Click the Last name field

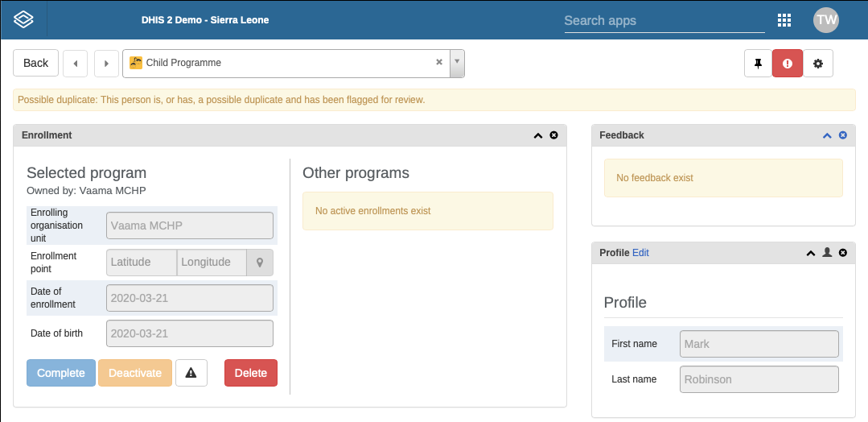pos(759,379)
